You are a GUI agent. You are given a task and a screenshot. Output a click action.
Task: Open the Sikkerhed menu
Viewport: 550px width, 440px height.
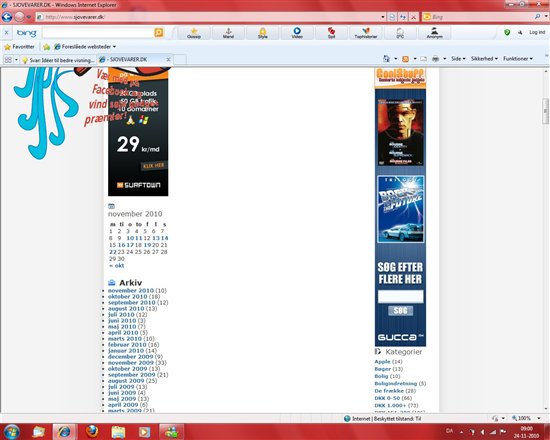pos(484,59)
